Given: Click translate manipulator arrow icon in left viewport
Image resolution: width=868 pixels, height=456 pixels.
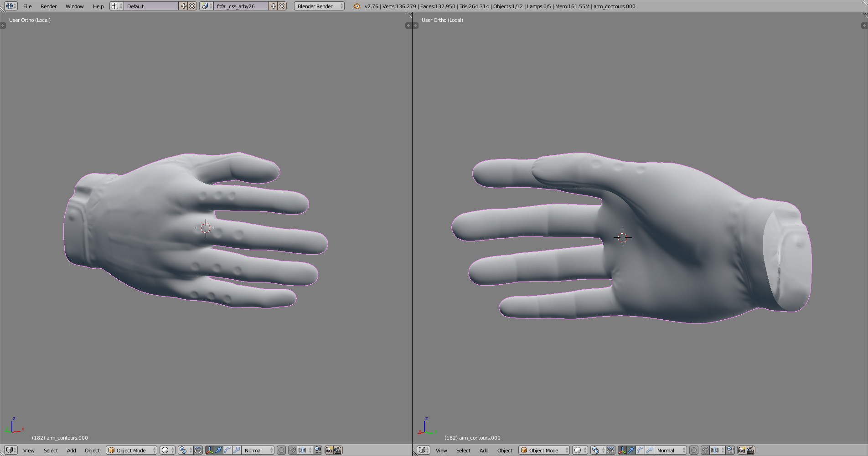Looking at the screenshot, I should [219, 450].
